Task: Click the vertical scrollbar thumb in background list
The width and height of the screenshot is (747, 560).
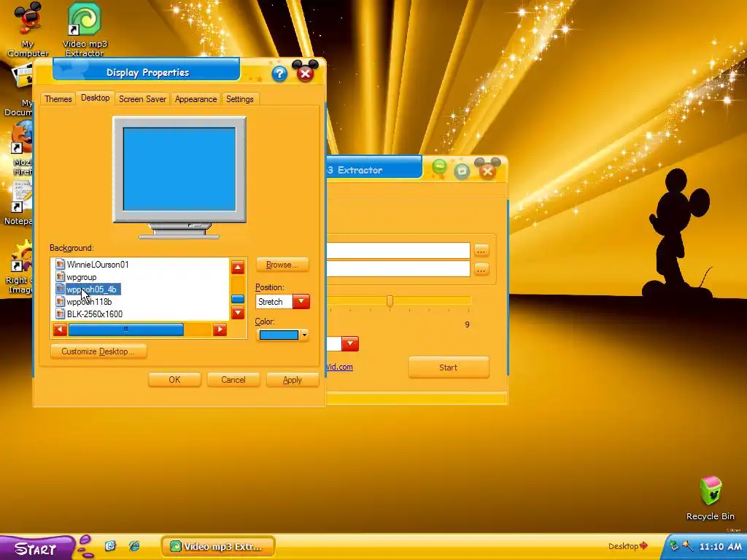Action: (x=238, y=299)
